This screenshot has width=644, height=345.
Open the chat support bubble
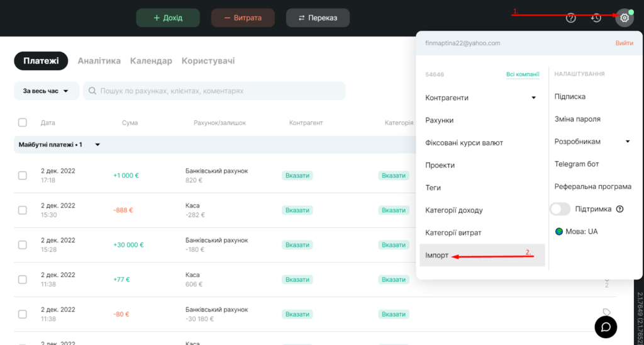(606, 327)
